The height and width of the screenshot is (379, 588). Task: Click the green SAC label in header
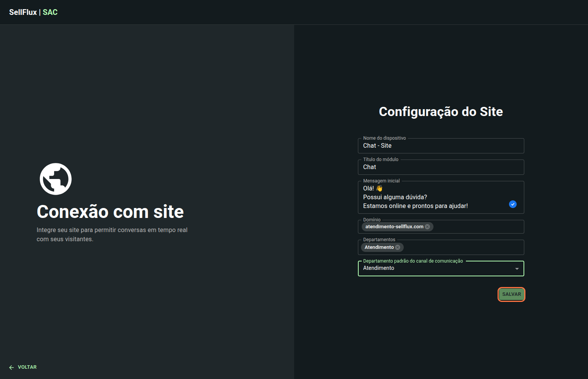[50, 12]
